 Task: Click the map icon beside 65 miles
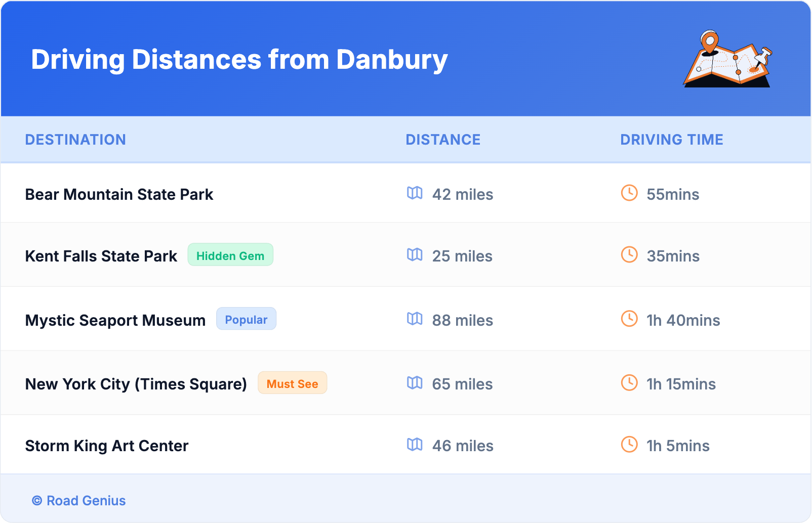pos(415,383)
